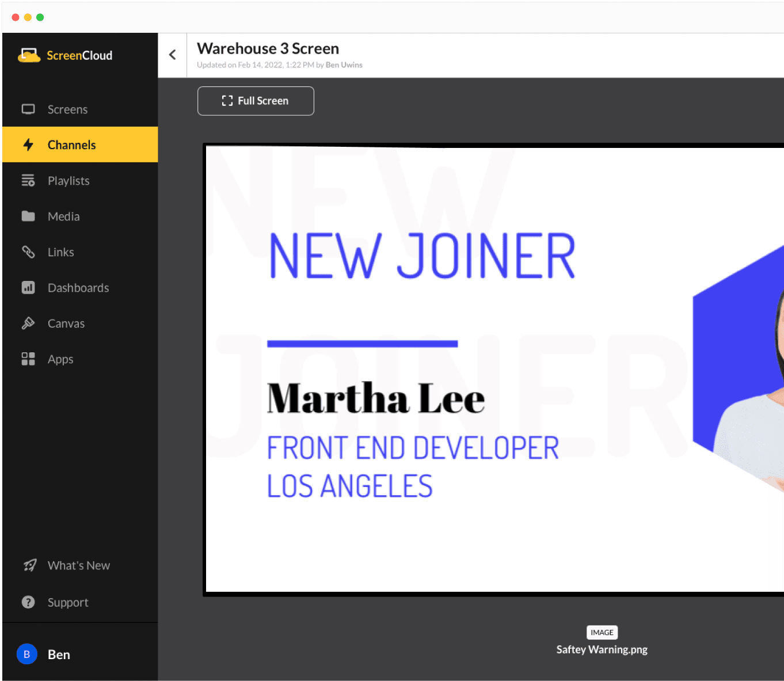
Task: Click the Media folder icon
Action: point(28,216)
